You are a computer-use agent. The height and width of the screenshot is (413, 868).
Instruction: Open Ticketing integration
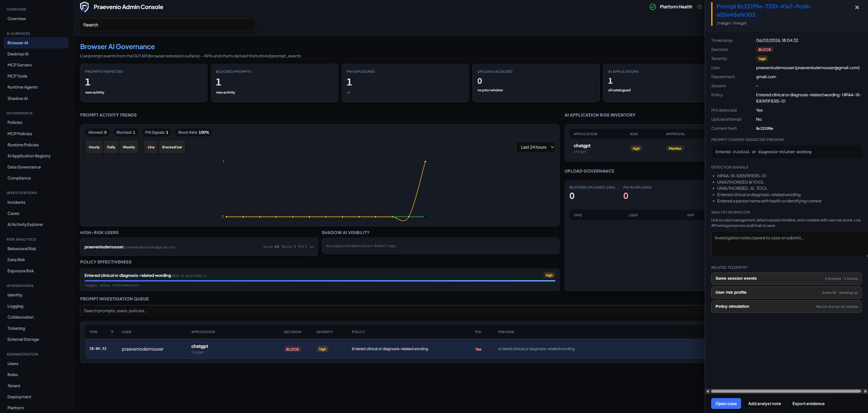coord(16,329)
